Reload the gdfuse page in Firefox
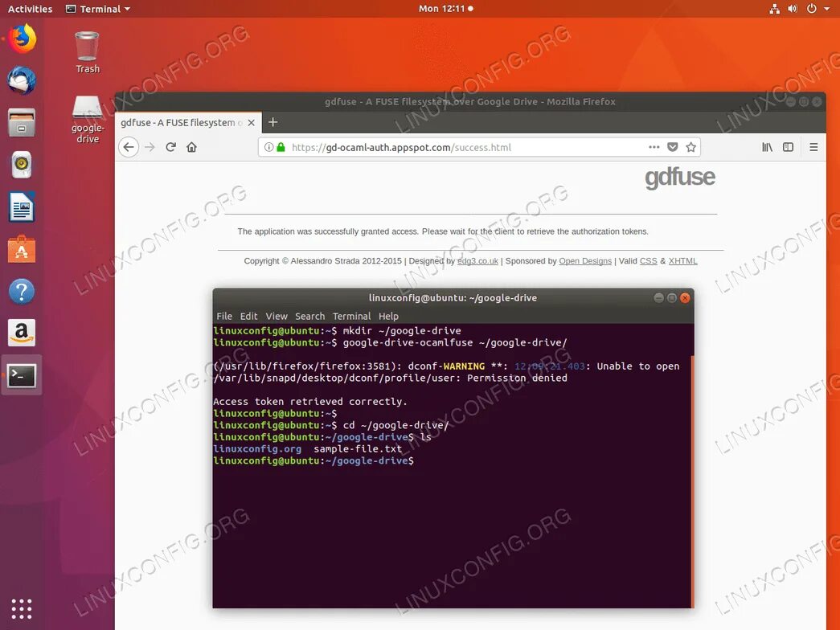The width and height of the screenshot is (840, 630). point(171,147)
